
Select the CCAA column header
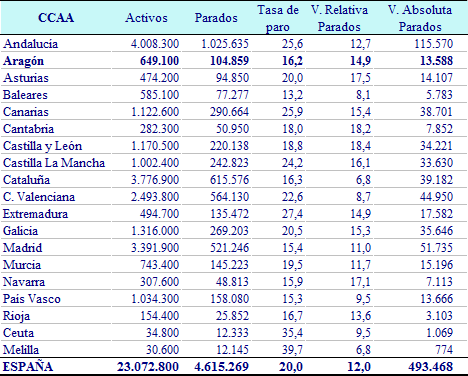tap(56, 18)
